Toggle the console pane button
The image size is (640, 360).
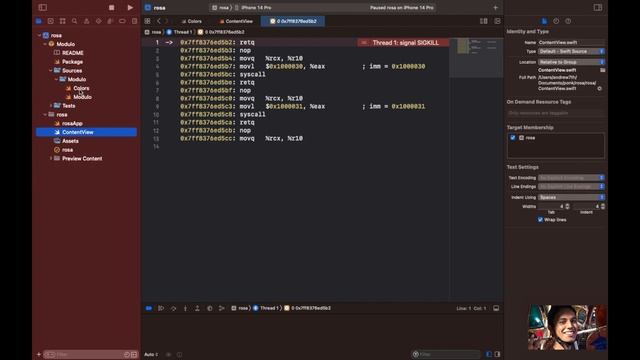tap(497, 354)
